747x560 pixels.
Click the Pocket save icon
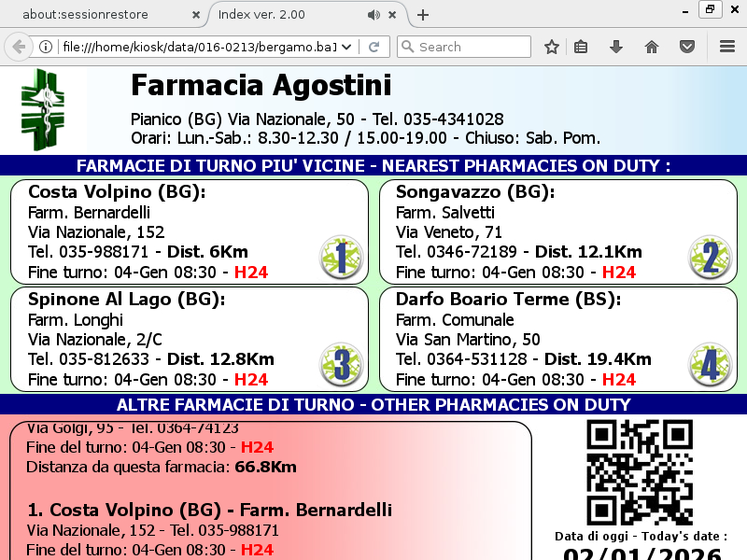(x=686, y=47)
